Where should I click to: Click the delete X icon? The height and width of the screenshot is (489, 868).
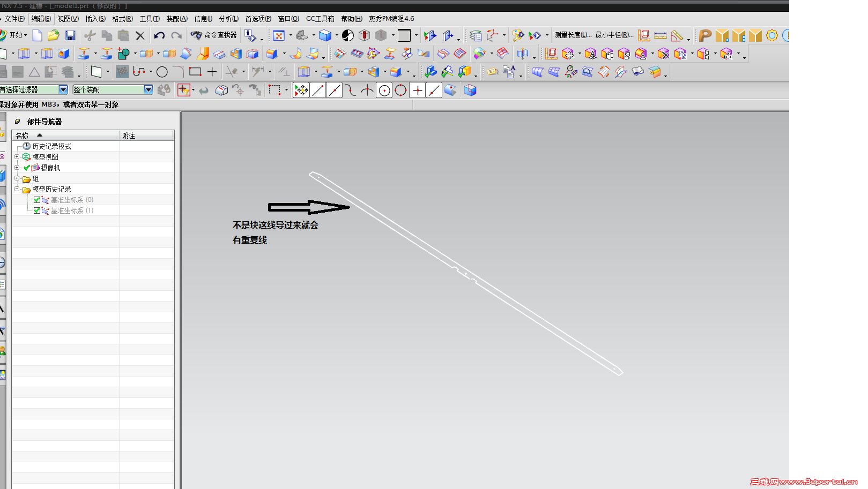(x=140, y=35)
